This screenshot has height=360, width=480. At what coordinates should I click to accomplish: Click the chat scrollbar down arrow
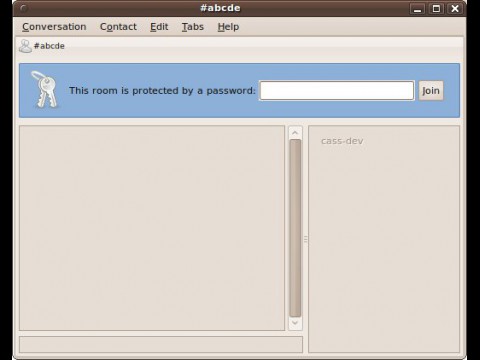(295, 323)
